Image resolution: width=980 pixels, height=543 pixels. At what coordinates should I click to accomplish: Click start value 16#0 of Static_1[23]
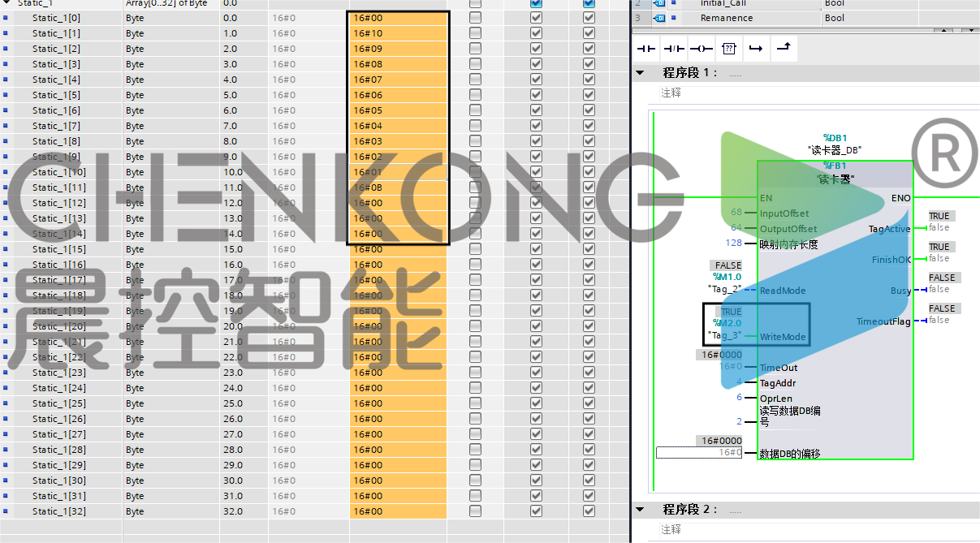(x=284, y=373)
